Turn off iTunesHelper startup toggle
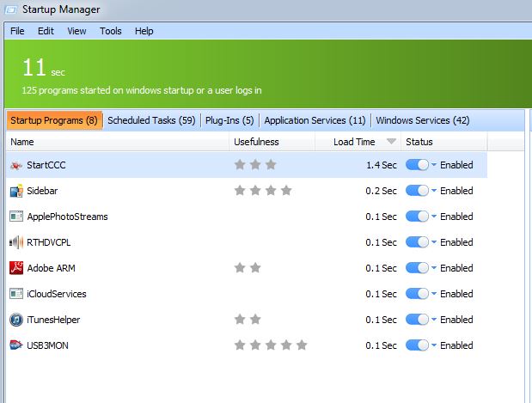The width and height of the screenshot is (532, 403). [x=417, y=320]
